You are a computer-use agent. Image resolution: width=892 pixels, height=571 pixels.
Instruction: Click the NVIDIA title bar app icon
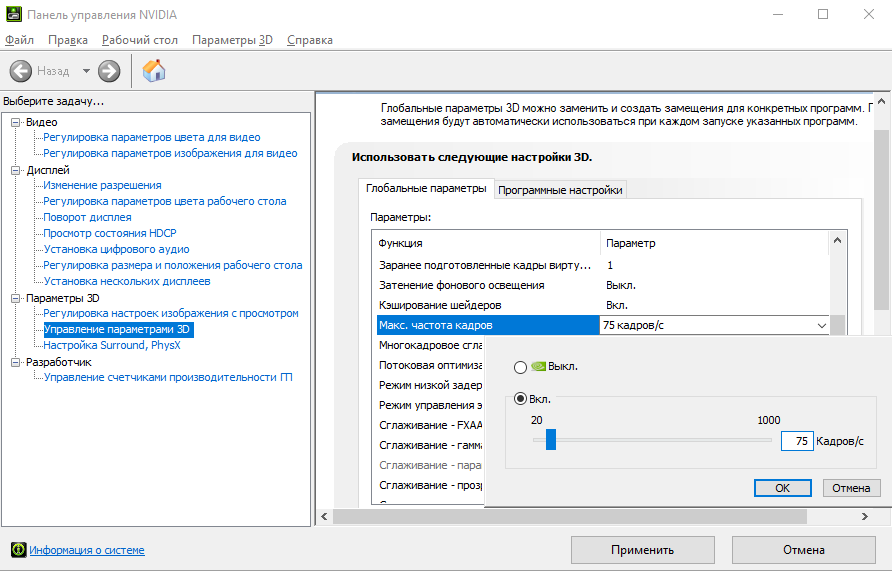(x=12, y=14)
